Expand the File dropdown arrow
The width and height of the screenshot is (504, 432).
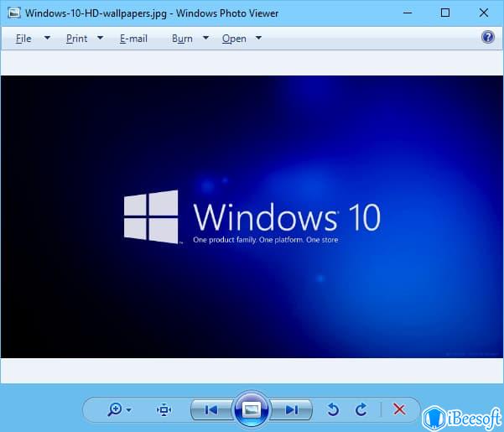[x=47, y=38]
